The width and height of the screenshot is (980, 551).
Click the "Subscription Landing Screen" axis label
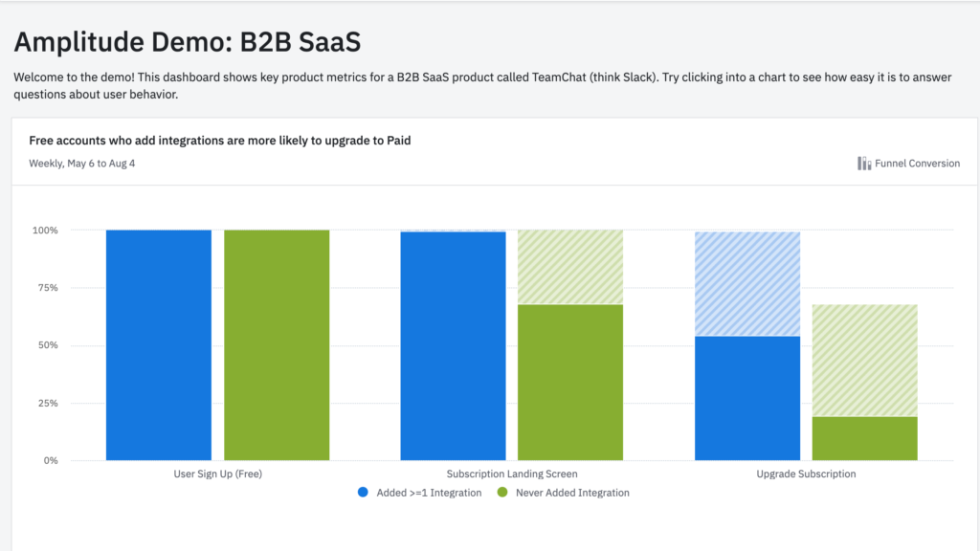click(x=512, y=474)
